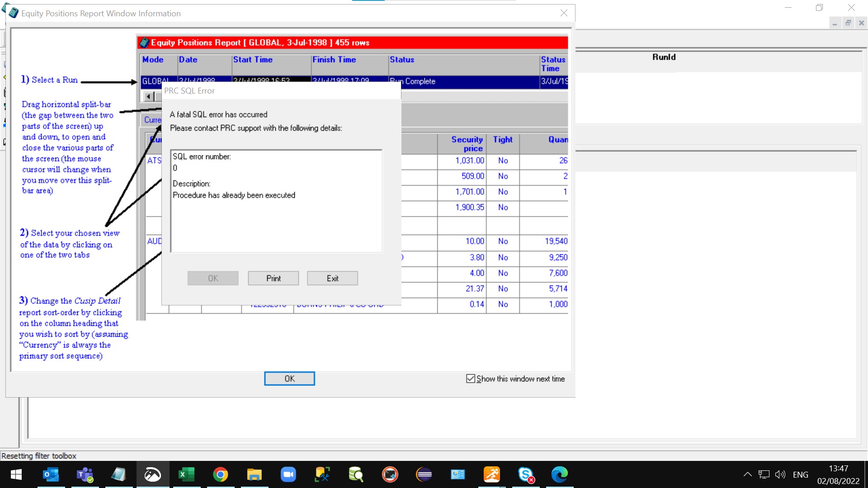Open Google Chrome from the taskbar
Viewport: 868px width, 488px height.
tap(220, 474)
